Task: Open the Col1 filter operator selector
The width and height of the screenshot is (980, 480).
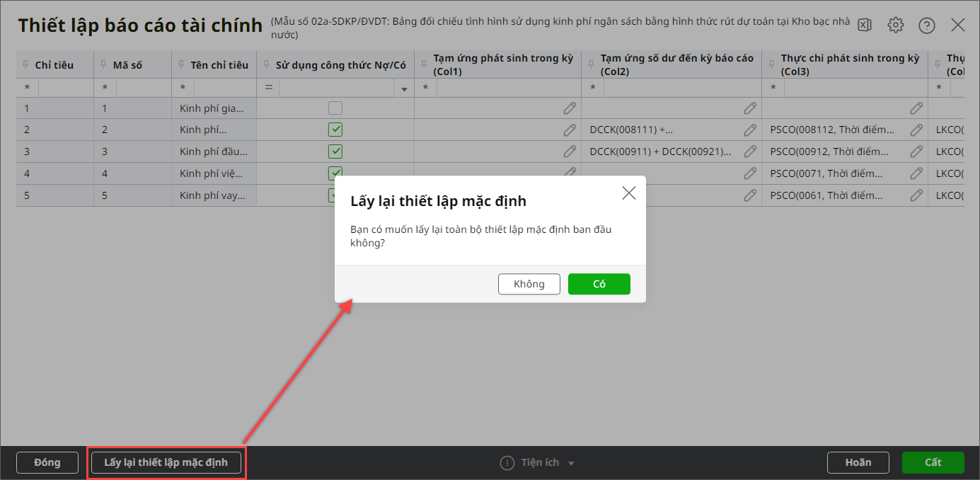Action: [x=426, y=88]
